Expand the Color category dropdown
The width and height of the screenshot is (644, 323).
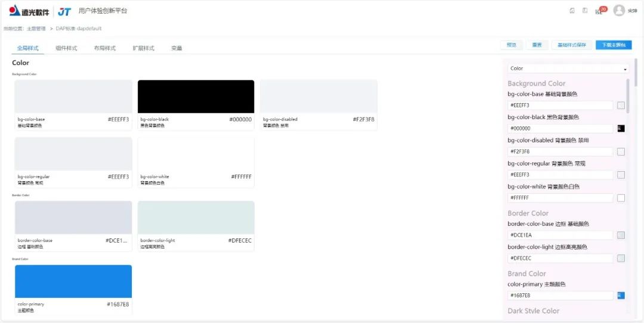point(567,69)
